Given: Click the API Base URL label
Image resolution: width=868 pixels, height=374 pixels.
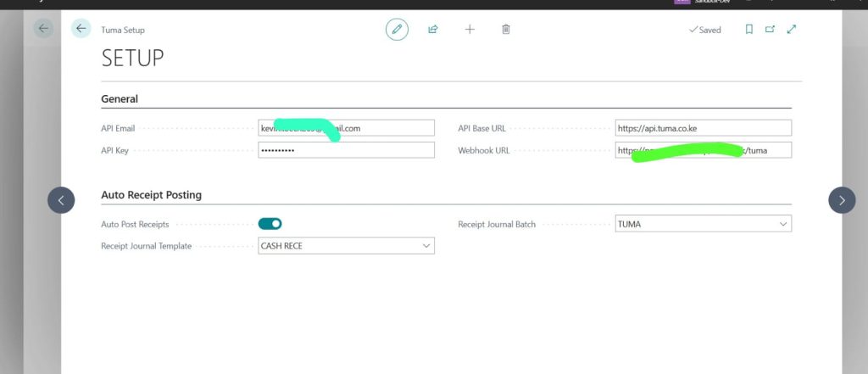Looking at the screenshot, I should [x=481, y=129].
